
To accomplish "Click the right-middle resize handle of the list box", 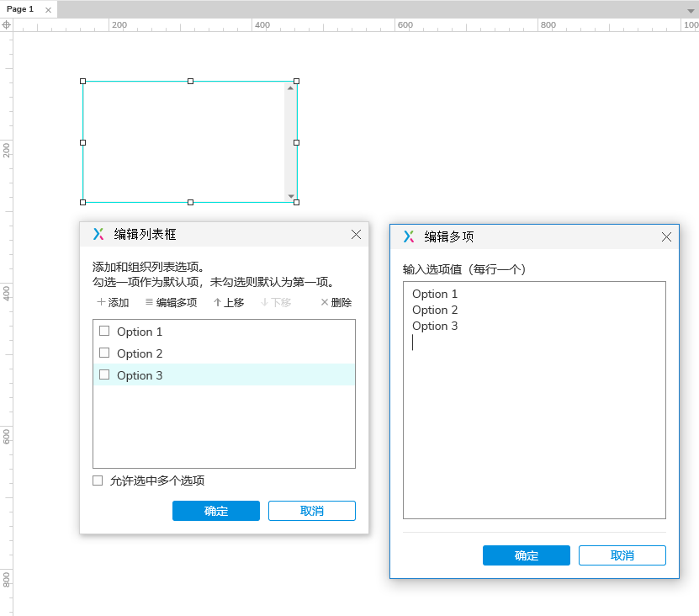I will pyautogui.click(x=296, y=143).
